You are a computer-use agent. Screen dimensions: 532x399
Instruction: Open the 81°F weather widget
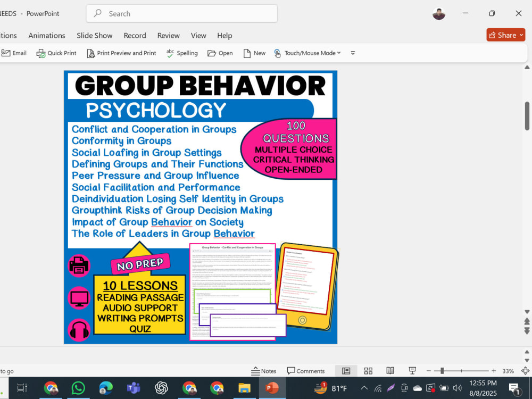pos(330,388)
